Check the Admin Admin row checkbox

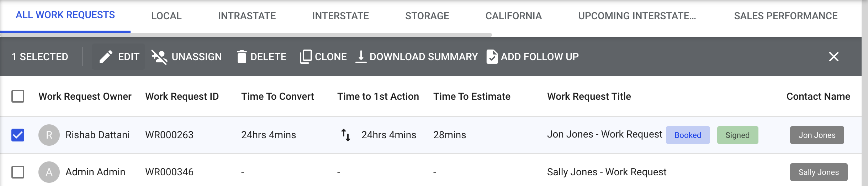pyautogui.click(x=18, y=172)
